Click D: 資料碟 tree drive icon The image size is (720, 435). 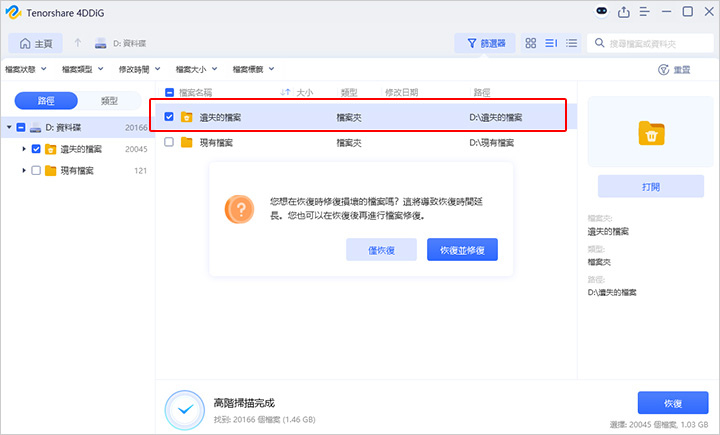coord(35,128)
